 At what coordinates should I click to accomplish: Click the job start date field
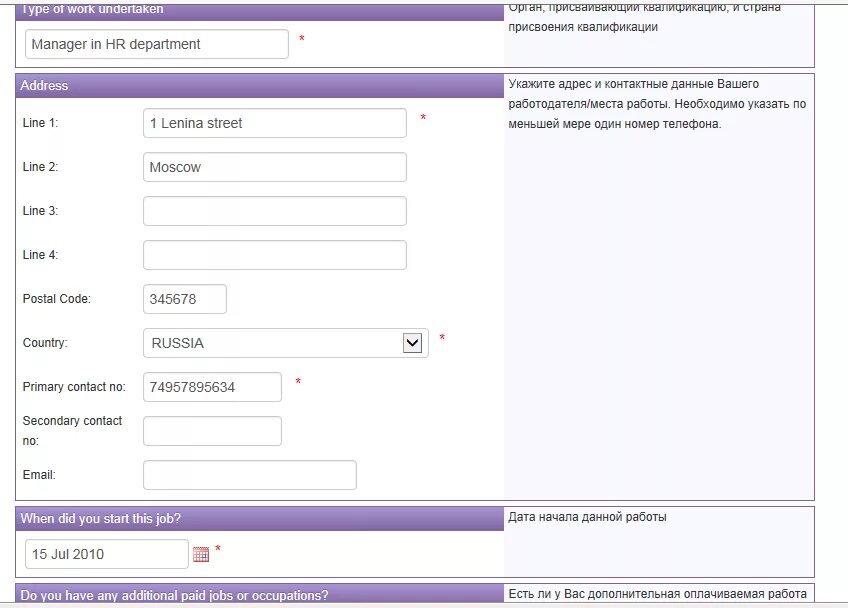107,554
